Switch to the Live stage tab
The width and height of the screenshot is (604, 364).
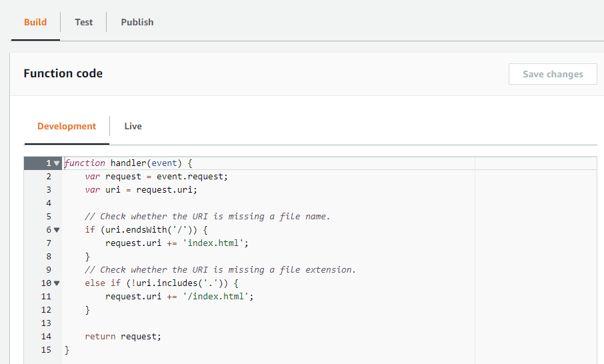133,127
